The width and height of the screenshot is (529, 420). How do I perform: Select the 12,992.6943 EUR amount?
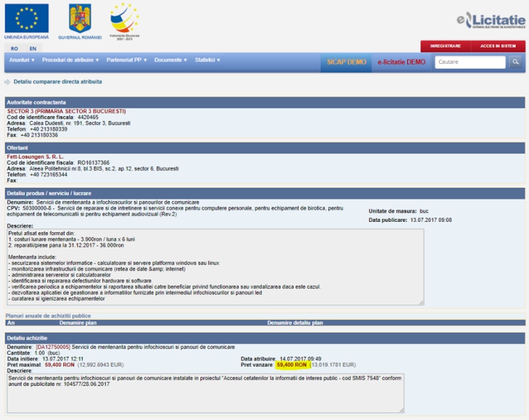[x=100, y=365]
